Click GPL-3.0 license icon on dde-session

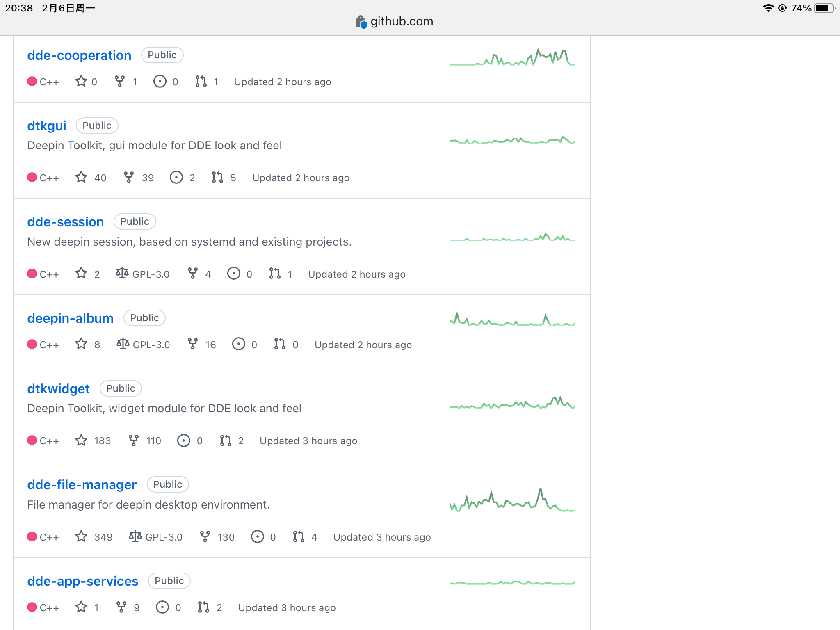pos(122,274)
